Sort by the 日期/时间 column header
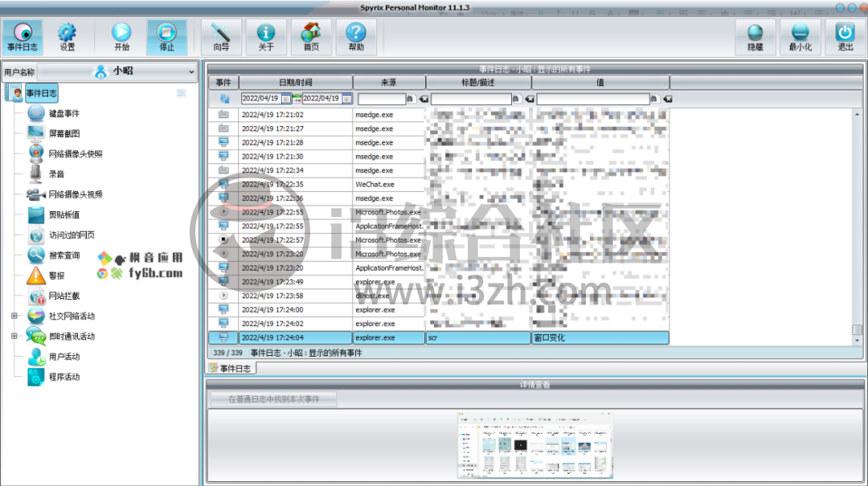 [296, 83]
